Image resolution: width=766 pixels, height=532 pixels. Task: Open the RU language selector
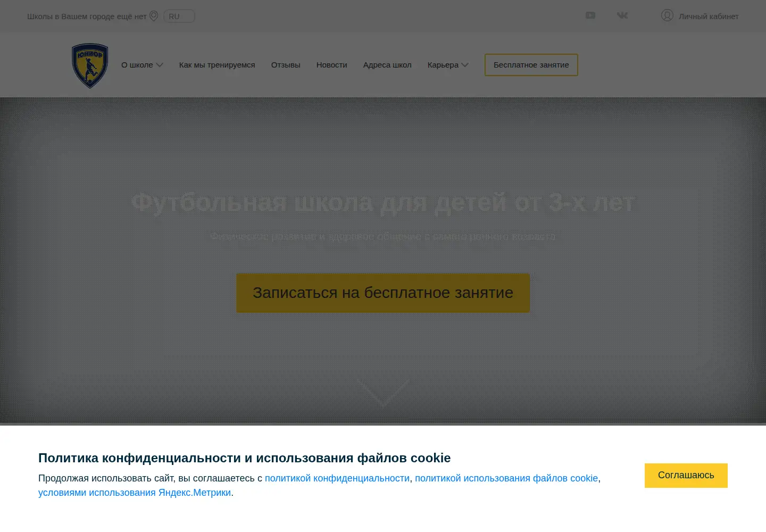click(179, 16)
